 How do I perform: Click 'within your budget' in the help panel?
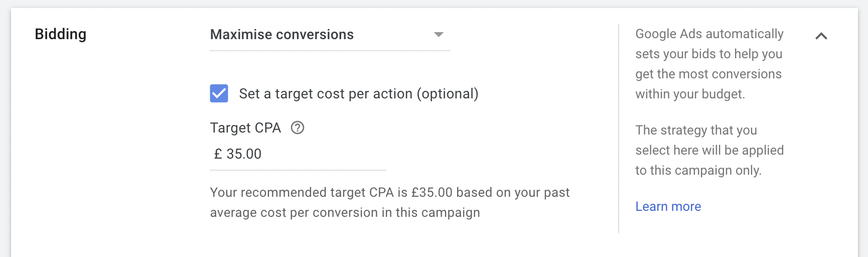pyautogui.click(x=690, y=94)
